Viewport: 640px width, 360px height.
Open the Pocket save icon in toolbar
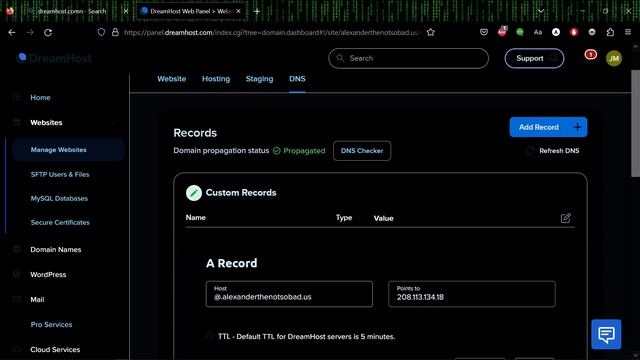[x=484, y=32]
